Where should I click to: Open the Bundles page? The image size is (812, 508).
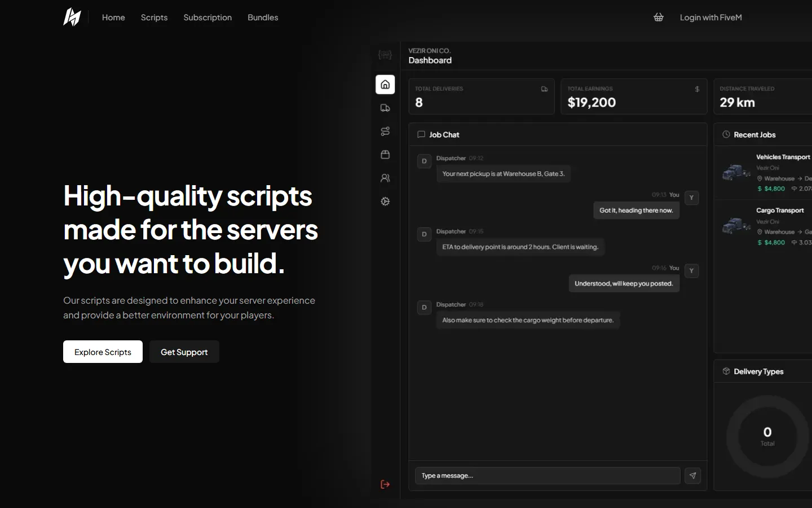point(263,17)
